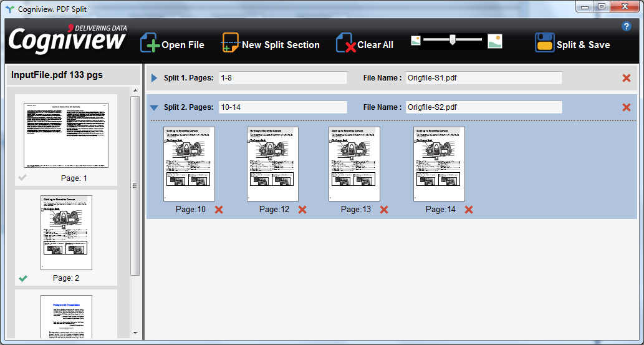Open help via the question mark icon
The image size is (644, 345).
(626, 27)
